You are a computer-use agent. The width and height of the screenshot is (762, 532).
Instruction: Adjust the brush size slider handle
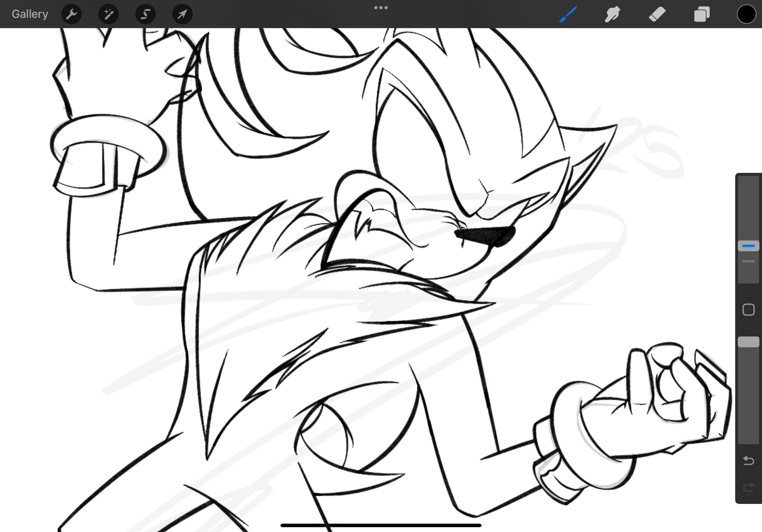coord(748,246)
